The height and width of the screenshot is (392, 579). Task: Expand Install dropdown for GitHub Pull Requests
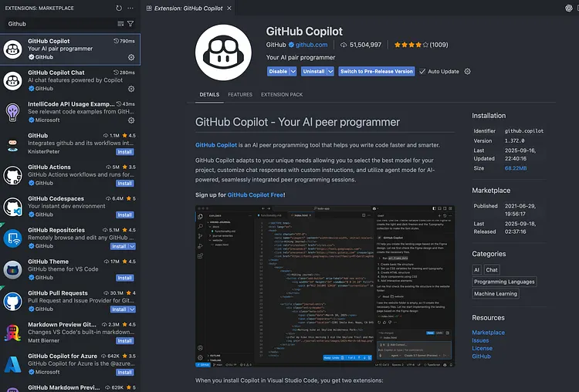click(x=132, y=309)
